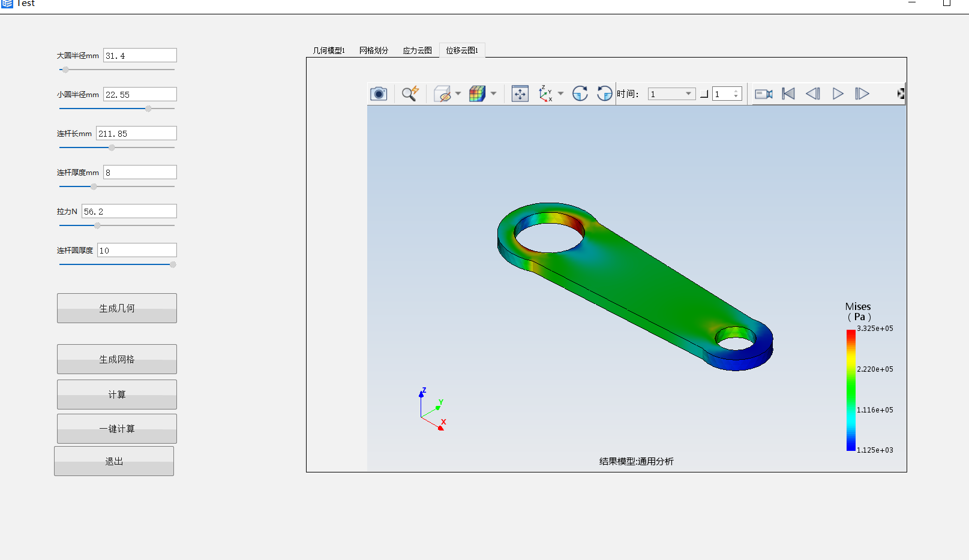The image size is (969, 560).
Task: Focus the 连杆长mm input field
Action: pyautogui.click(x=136, y=133)
